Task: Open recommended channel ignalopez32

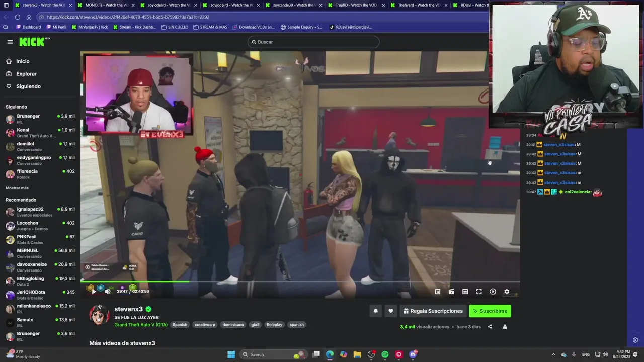Action: (40, 212)
